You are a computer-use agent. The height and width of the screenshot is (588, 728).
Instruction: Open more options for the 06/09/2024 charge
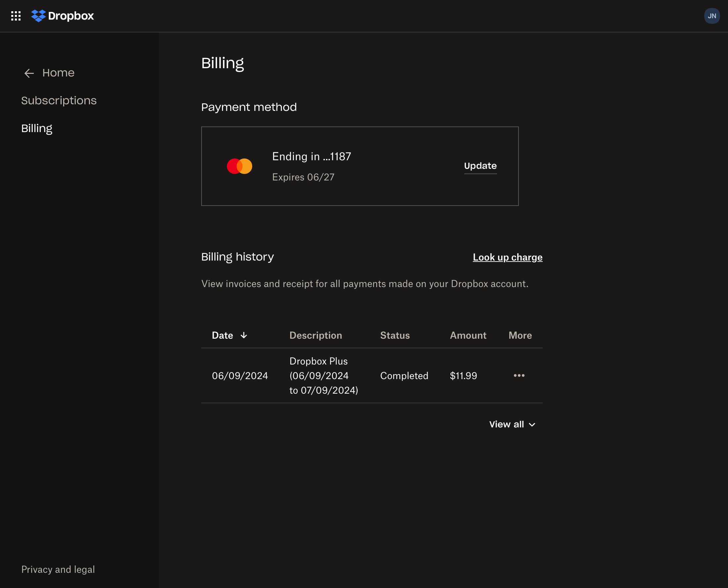[x=519, y=375]
